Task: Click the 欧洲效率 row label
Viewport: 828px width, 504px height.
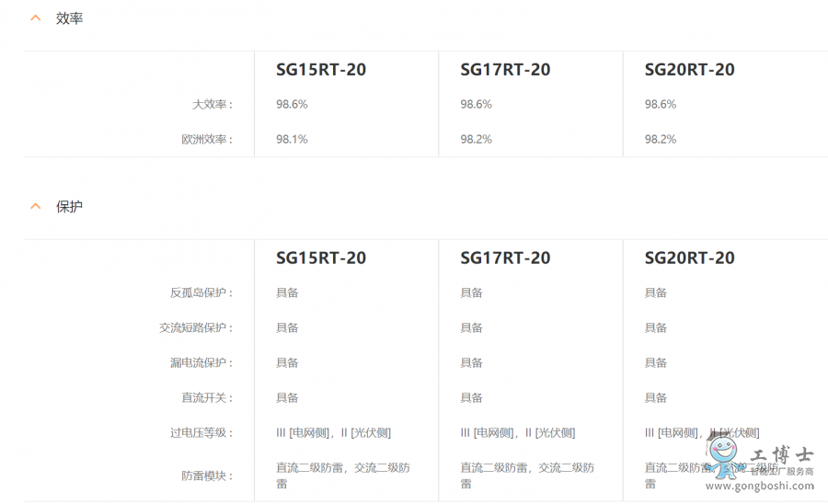Action: coord(207,140)
